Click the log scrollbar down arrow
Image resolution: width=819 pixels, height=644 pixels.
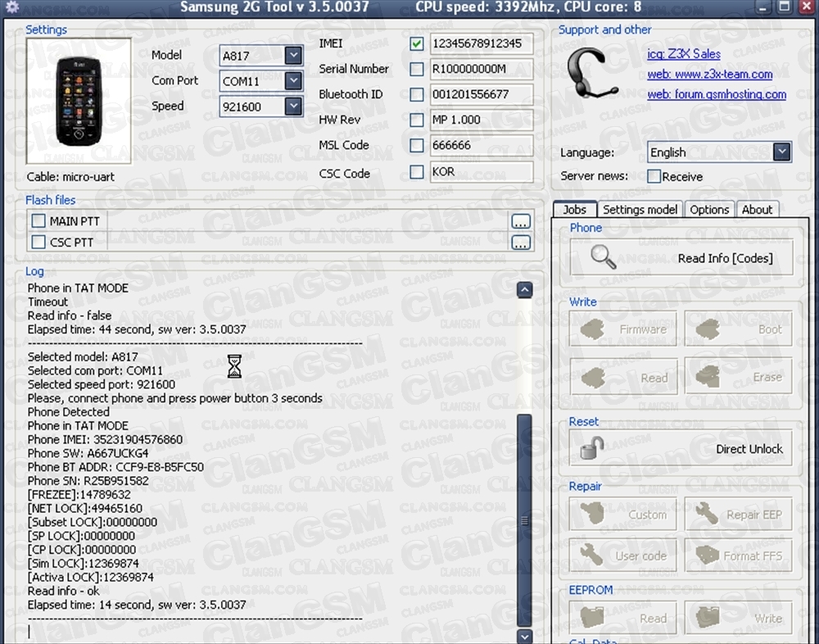(x=524, y=636)
